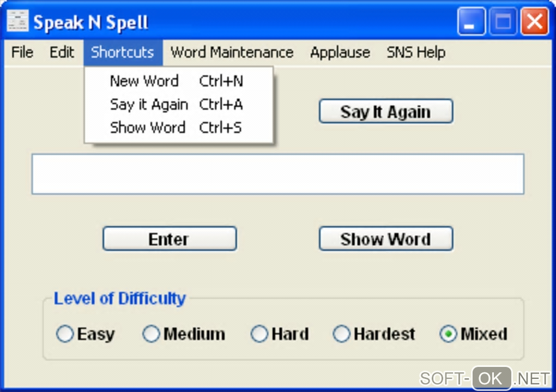
Task: Close the Speak N Spell window
Action: pyautogui.click(x=534, y=22)
